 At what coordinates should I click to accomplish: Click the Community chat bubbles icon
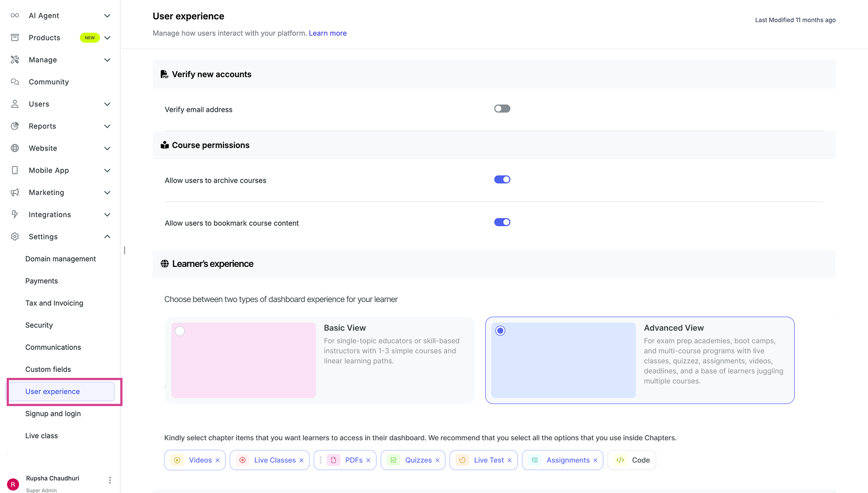tap(15, 82)
